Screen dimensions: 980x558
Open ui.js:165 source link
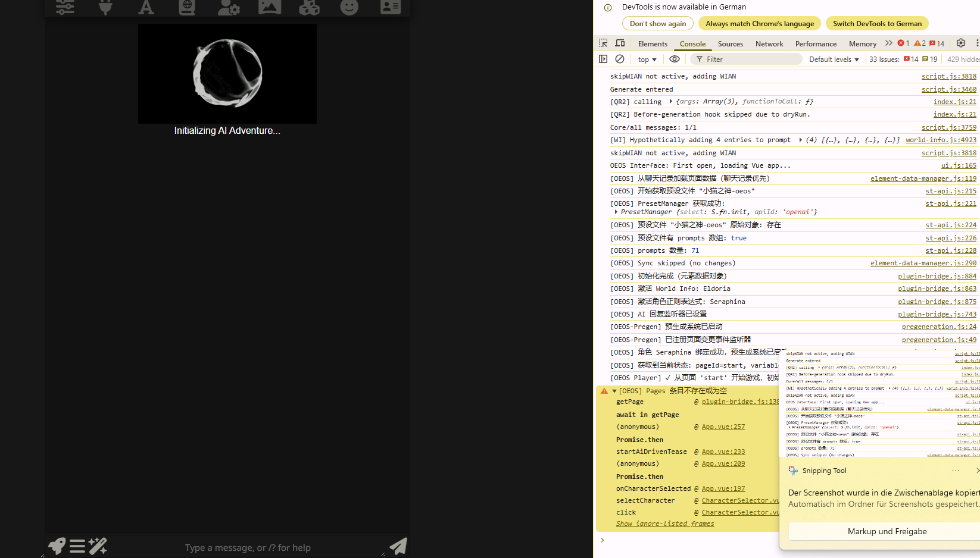coord(959,165)
